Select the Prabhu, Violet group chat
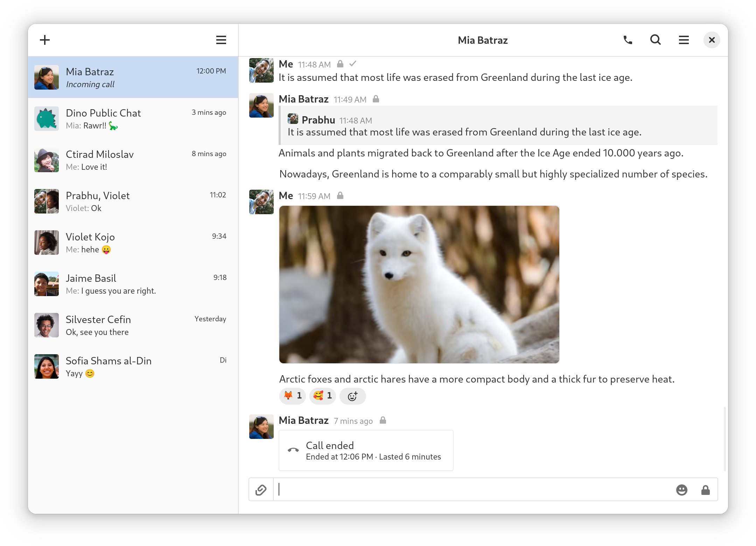The image size is (756, 546). (133, 201)
